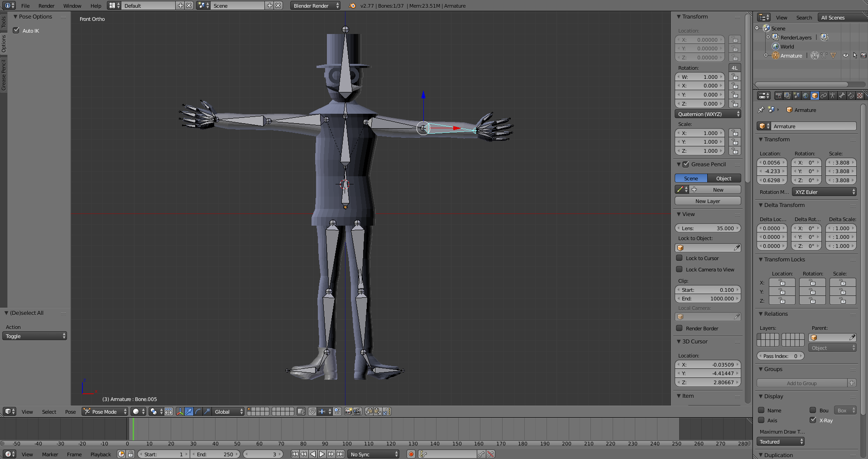Click the OpenGL render image camera icon

[x=348, y=411]
